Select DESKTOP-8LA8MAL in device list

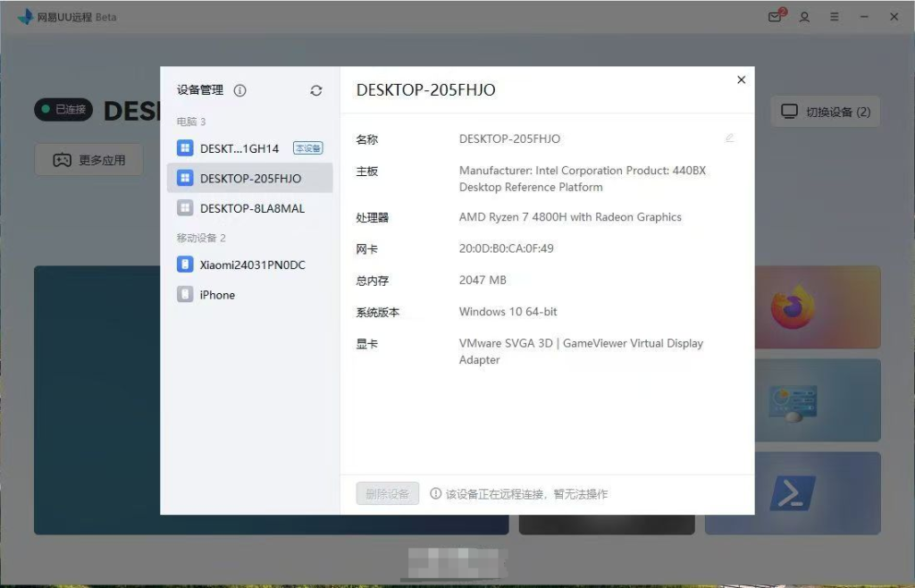(250, 208)
